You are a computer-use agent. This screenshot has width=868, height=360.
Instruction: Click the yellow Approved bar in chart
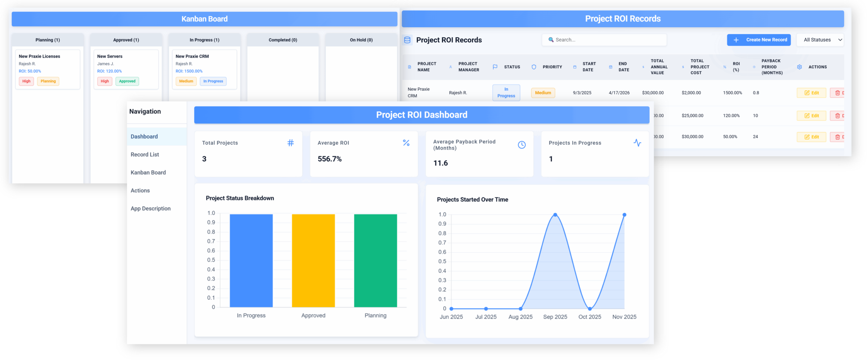coord(313,261)
